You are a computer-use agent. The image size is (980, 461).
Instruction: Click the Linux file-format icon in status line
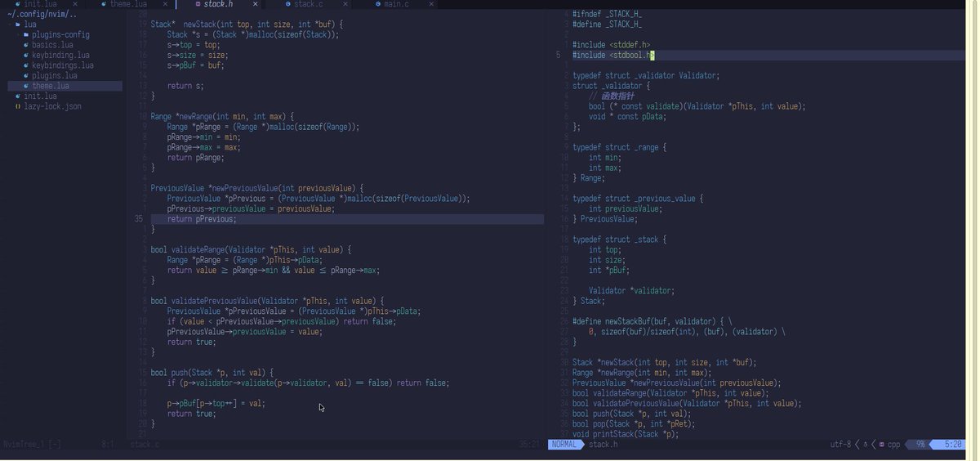866,445
